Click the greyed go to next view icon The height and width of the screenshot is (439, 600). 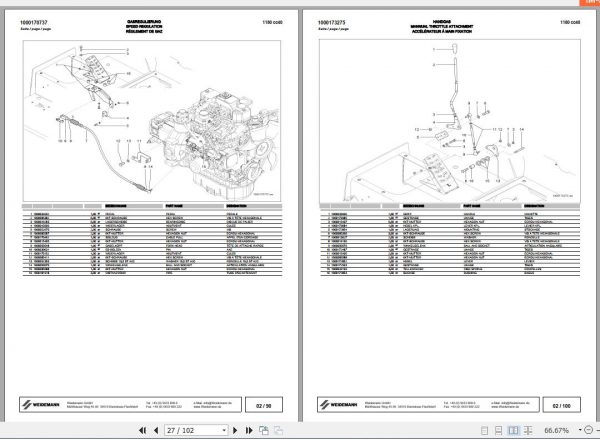pos(278,430)
